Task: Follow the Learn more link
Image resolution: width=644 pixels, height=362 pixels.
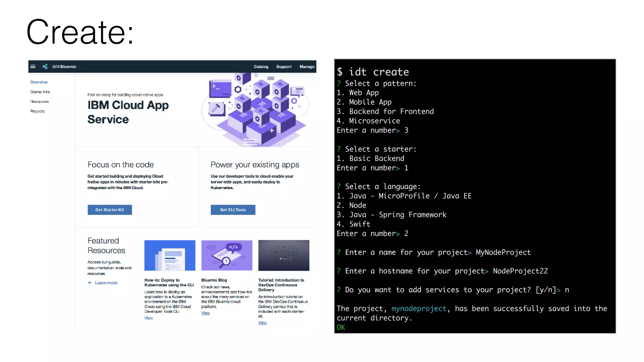Action: click(106, 283)
